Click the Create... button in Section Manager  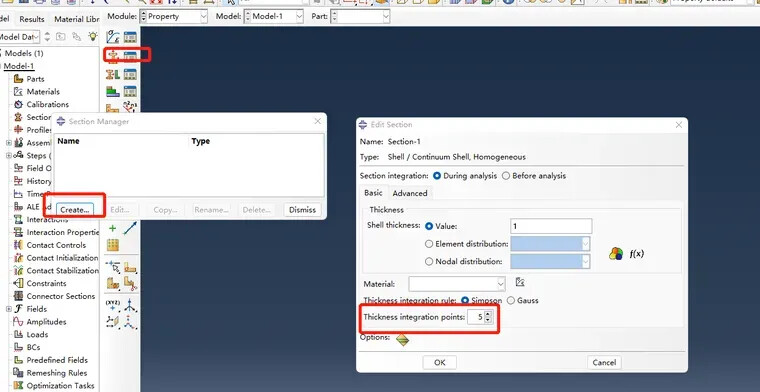pyautogui.click(x=75, y=210)
